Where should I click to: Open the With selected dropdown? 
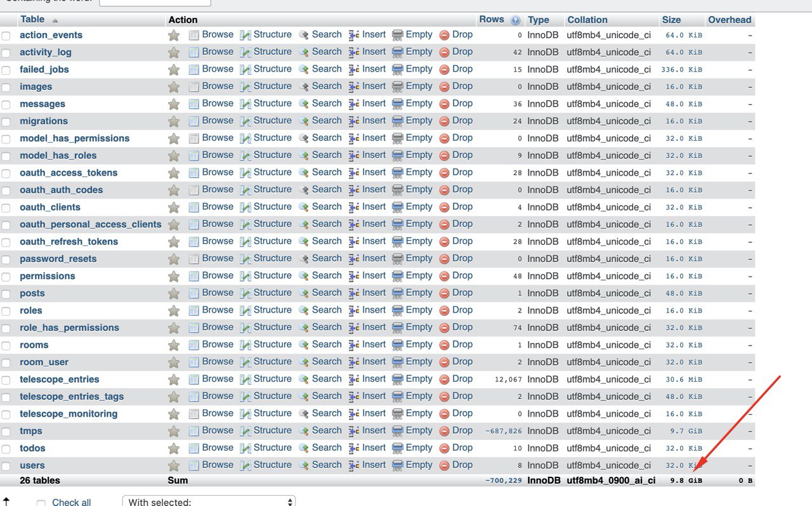[x=209, y=502]
